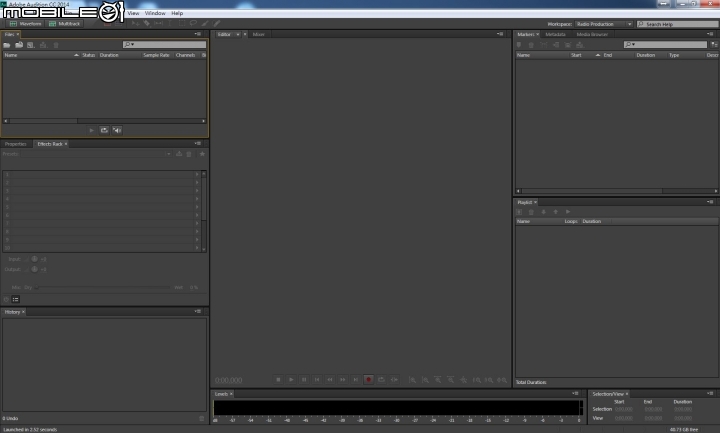Toggle Loop Playback button in Files panel
720x433 pixels.
pyautogui.click(x=104, y=130)
